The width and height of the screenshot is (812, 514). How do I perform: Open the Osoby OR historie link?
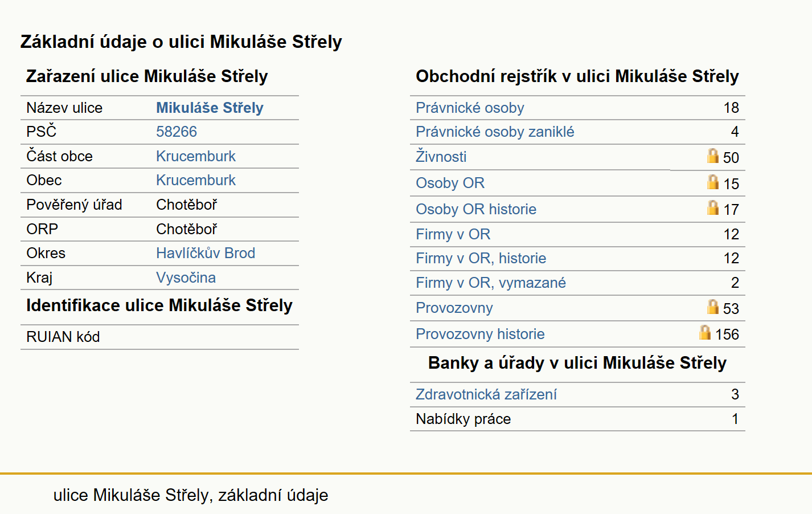476,209
